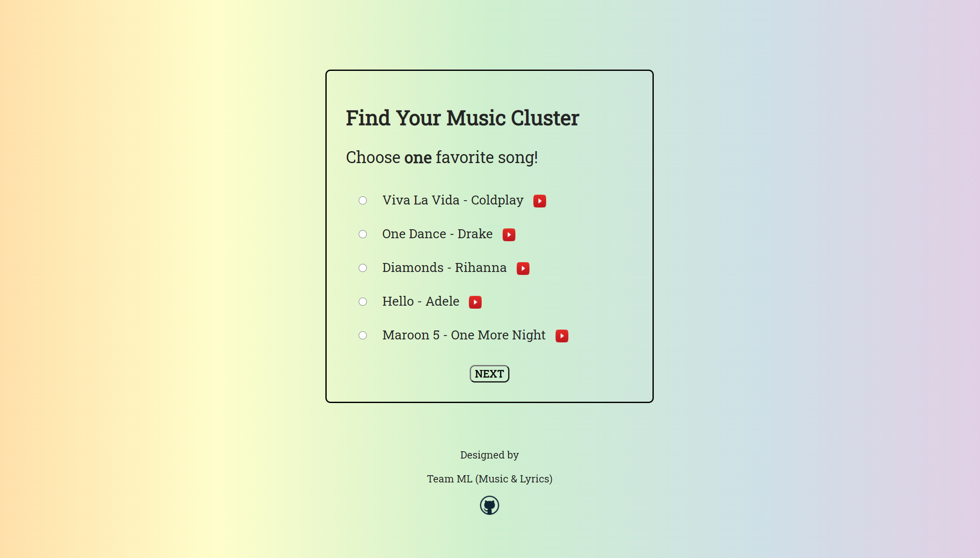Pick the Diamonds - Rihanna radio button
This screenshot has width=980, height=558.
363,268
